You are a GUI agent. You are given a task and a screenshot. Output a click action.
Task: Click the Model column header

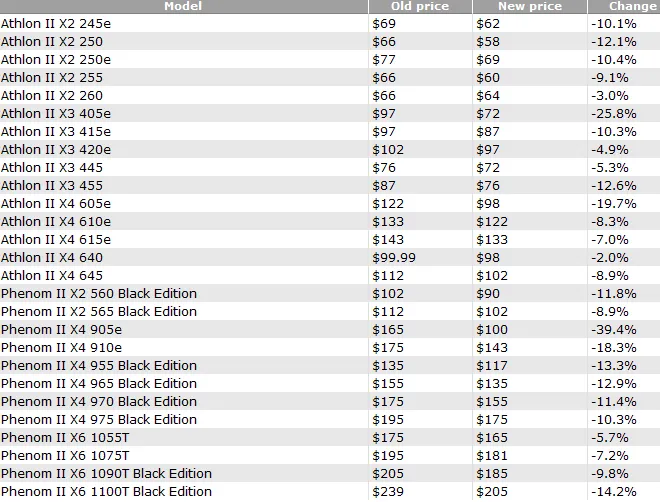183,6
